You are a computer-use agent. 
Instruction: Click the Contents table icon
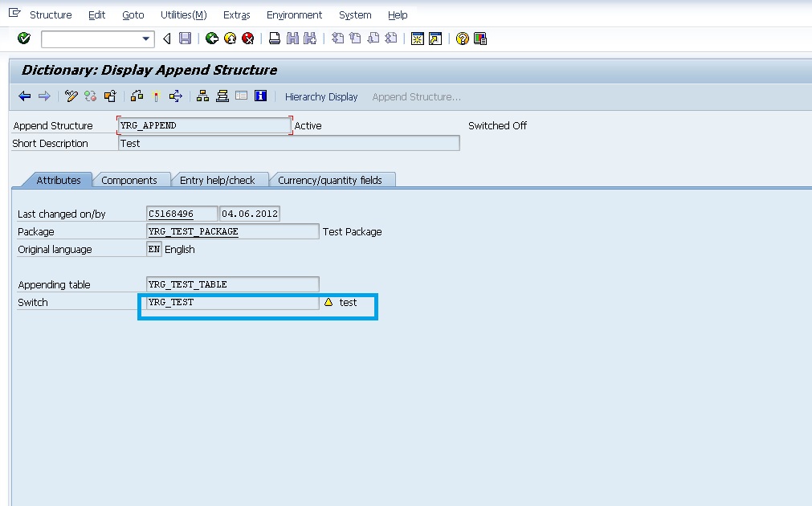click(241, 96)
